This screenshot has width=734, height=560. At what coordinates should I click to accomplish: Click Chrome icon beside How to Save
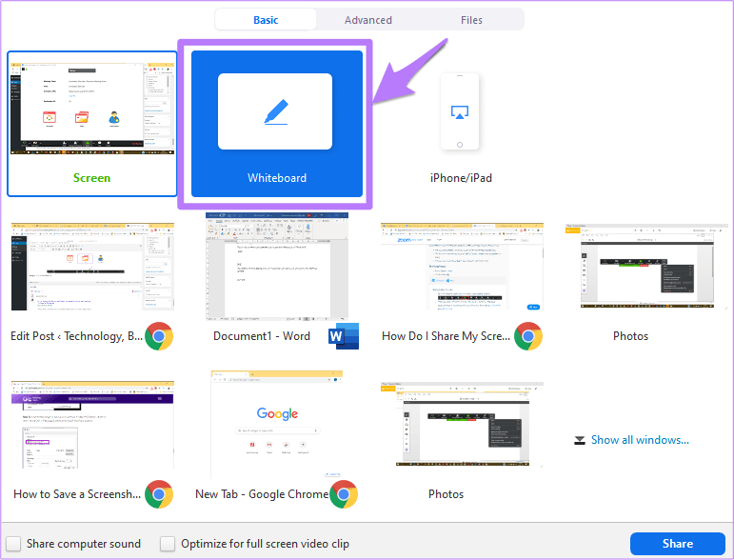(159, 494)
